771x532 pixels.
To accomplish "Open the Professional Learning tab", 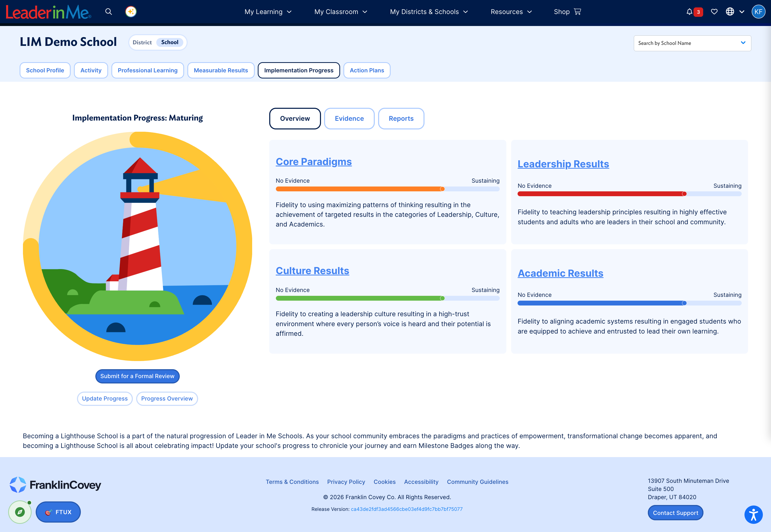I will click(x=147, y=70).
